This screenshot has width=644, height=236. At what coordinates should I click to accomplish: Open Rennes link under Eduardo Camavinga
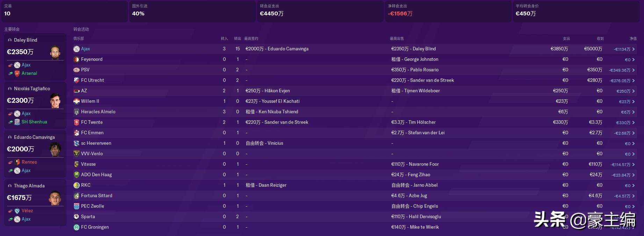click(x=29, y=162)
